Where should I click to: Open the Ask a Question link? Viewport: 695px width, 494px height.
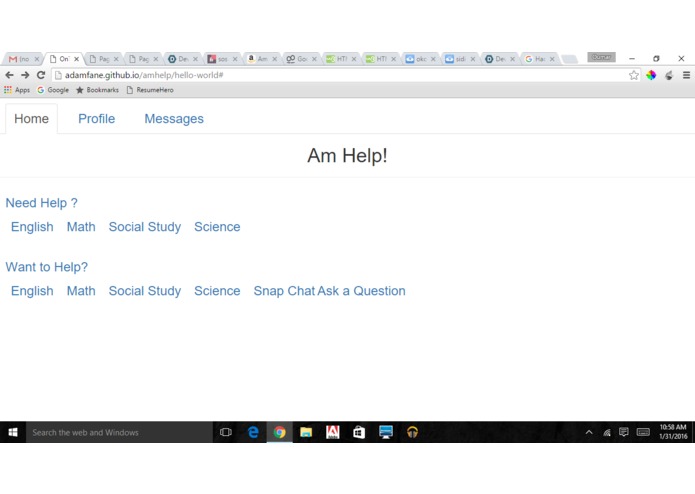pyautogui.click(x=361, y=291)
